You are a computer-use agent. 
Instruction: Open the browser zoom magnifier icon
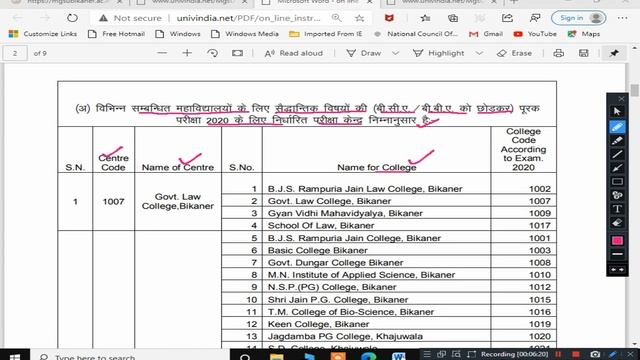pos(336,18)
